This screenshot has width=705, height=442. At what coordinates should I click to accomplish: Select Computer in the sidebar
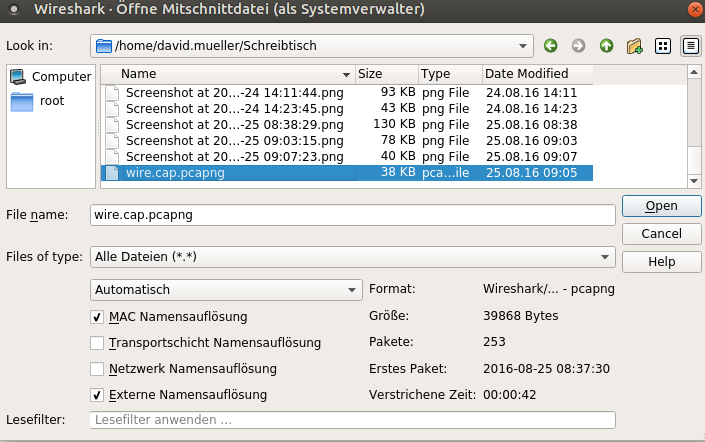[x=50, y=76]
